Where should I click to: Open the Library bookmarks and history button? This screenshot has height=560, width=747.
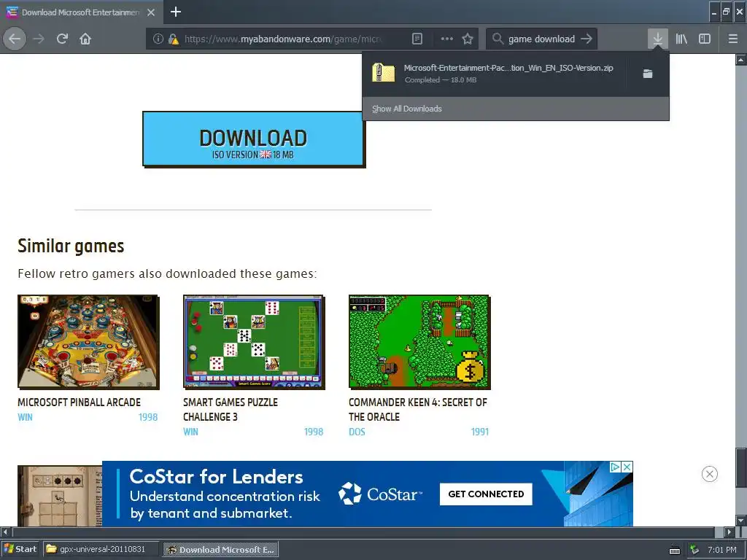coord(681,39)
